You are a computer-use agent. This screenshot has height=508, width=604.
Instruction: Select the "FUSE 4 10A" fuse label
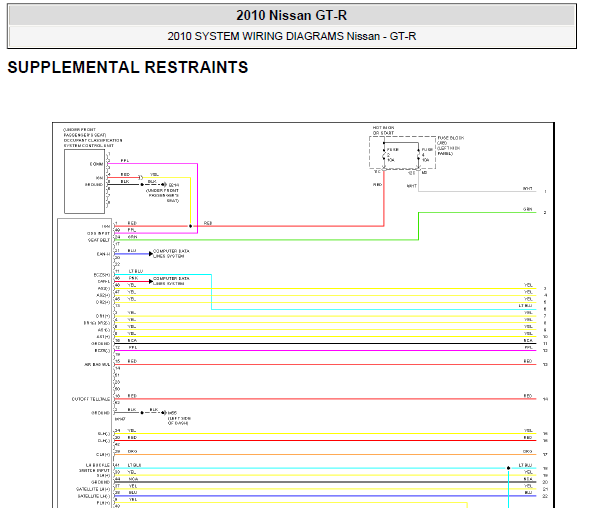pos(427,154)
